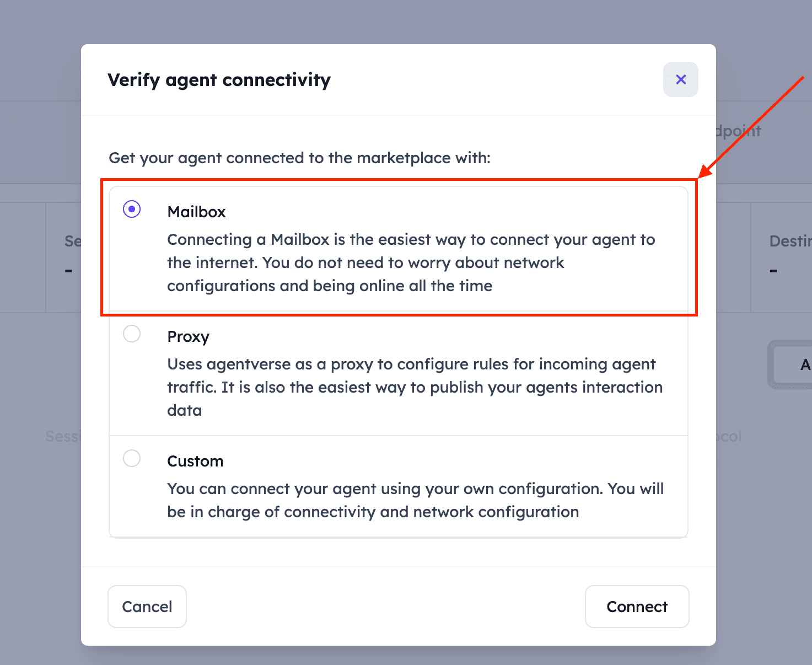This screenshot has width=812, height=665.
Task: Close the Verify agent connectivity dialog
Action: (680, 79)
